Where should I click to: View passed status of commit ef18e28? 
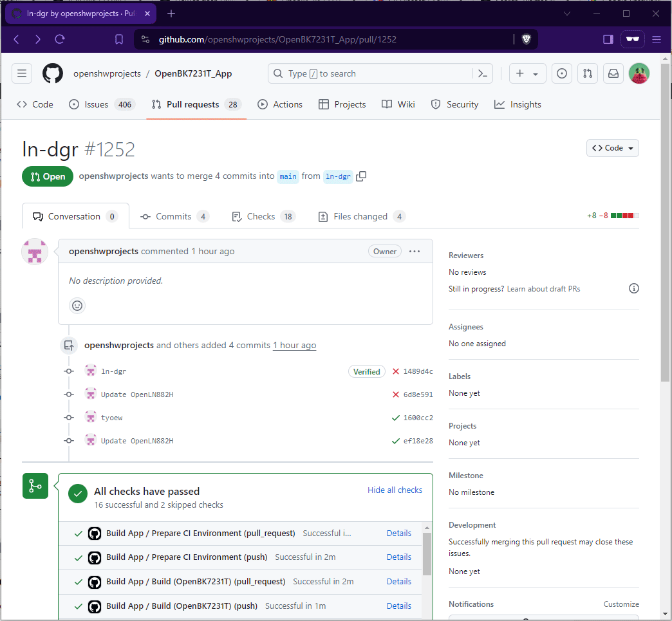click(396, 441)
